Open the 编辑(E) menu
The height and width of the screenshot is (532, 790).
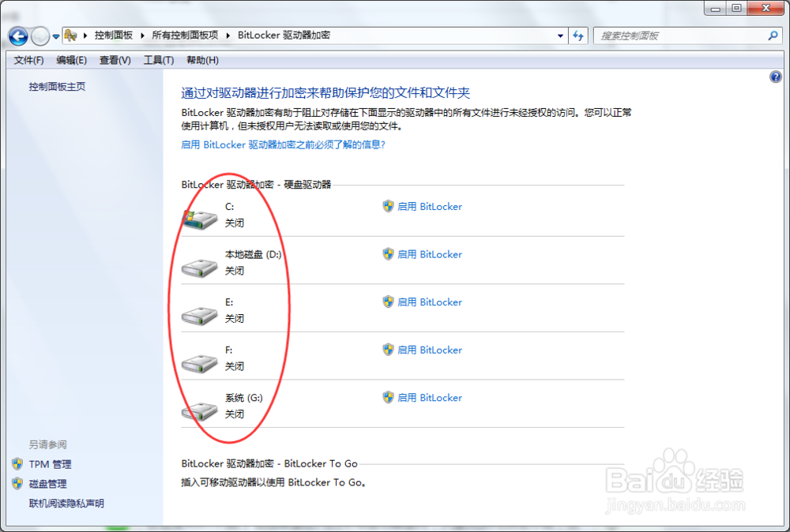pos(72,61)
